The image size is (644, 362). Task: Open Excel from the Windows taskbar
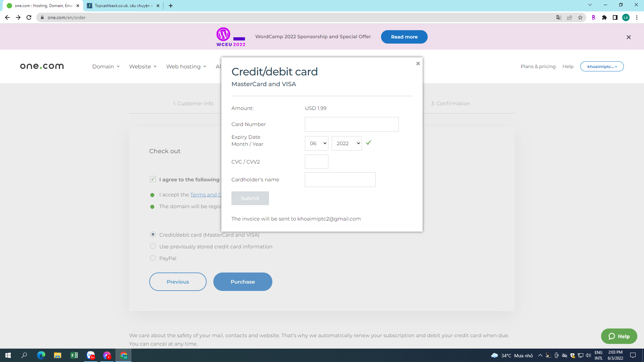[x=74, y=355]
